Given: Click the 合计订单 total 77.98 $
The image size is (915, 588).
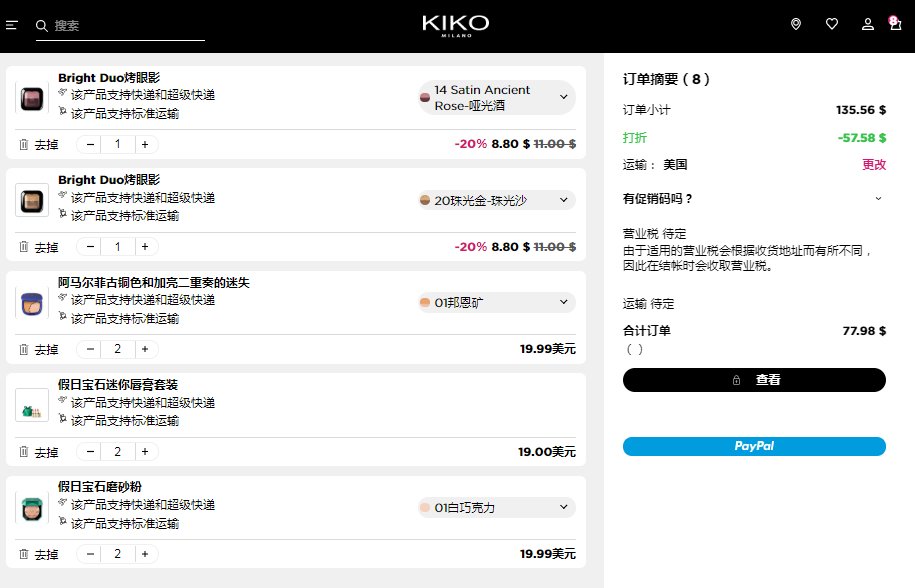Looking at the screenshot, I should coord(864,331).
